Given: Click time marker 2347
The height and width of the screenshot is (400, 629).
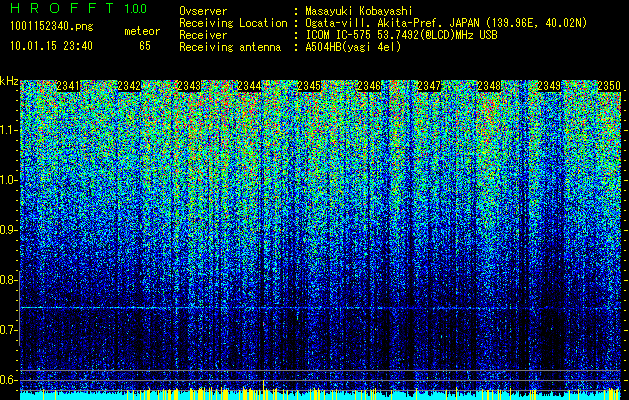Looking at the screenshot, I should (x=429, y=86).
